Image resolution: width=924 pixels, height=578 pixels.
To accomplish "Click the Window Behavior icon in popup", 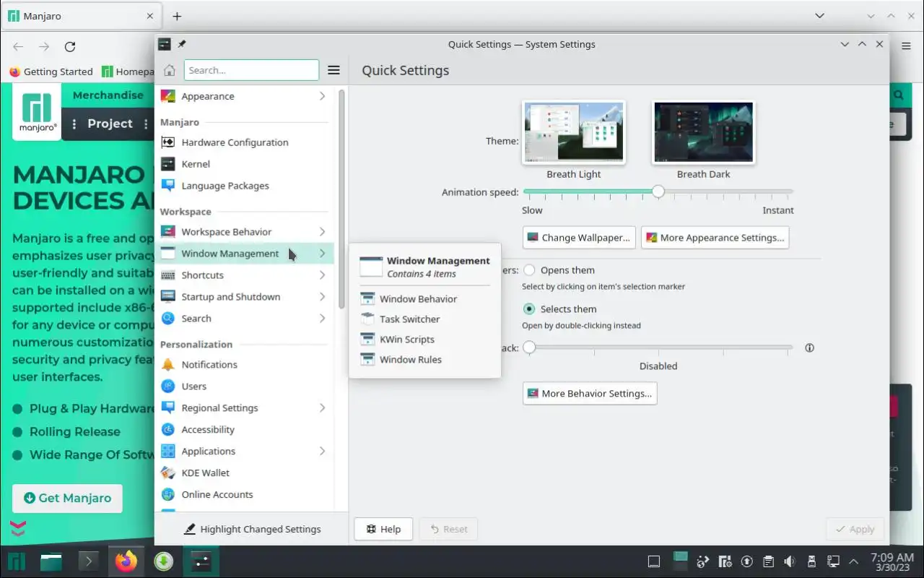I will point(367,299).
